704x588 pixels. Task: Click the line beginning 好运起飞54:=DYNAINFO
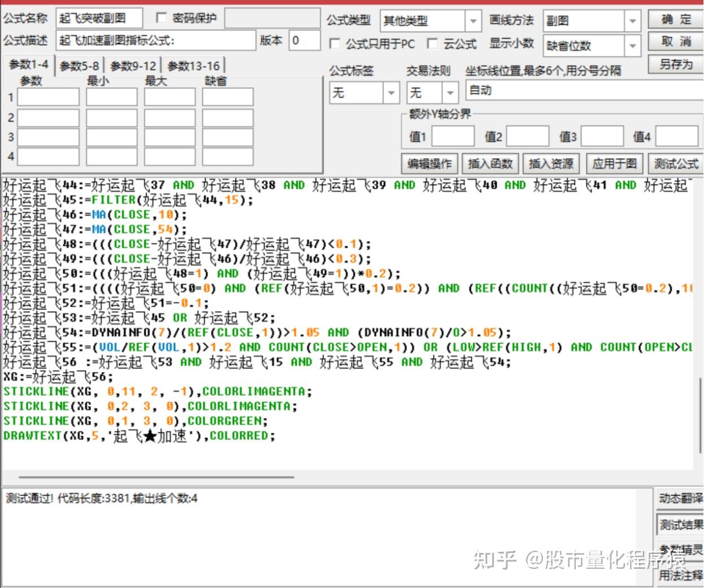tap(257, 332)
